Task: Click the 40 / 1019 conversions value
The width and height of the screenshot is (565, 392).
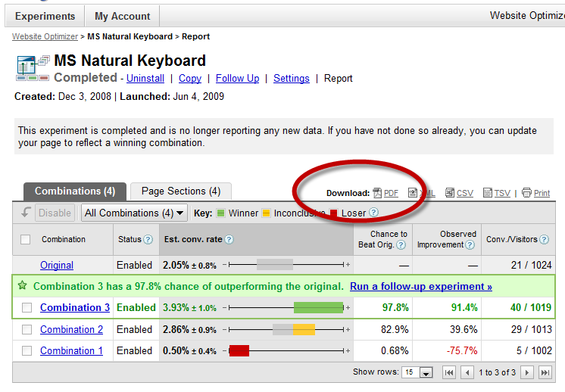Action: tap(531, 307)
